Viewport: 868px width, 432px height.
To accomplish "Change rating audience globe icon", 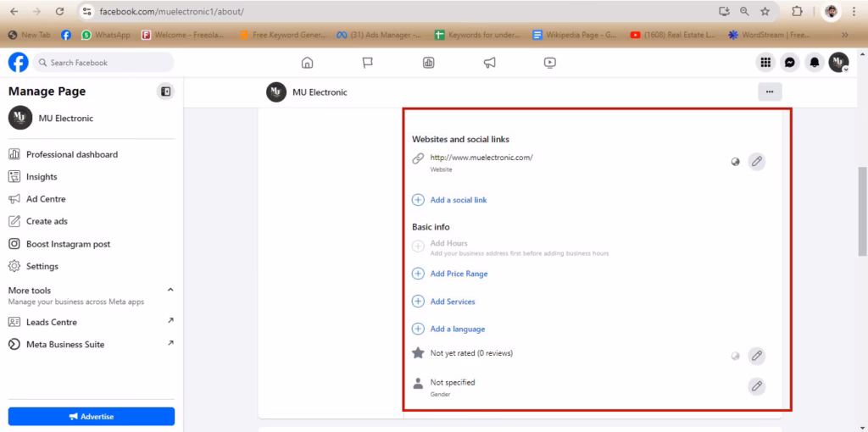I will coord(735,357).
